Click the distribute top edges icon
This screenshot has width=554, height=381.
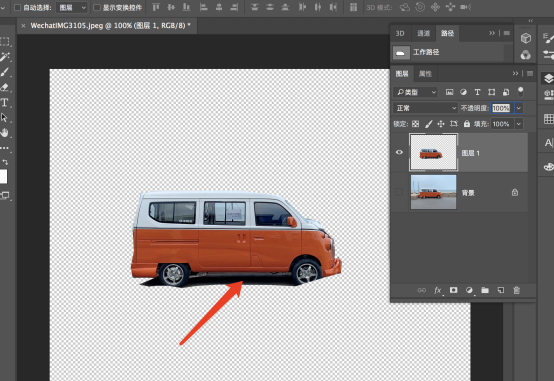254,7
